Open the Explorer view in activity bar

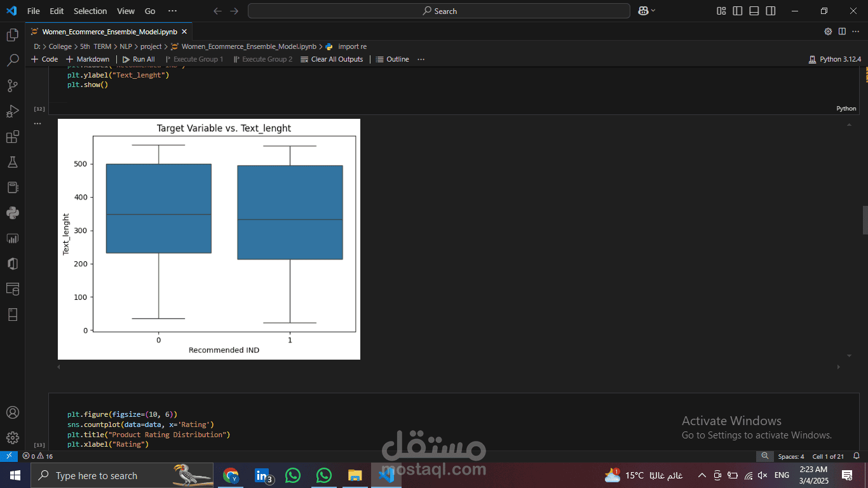12,35
